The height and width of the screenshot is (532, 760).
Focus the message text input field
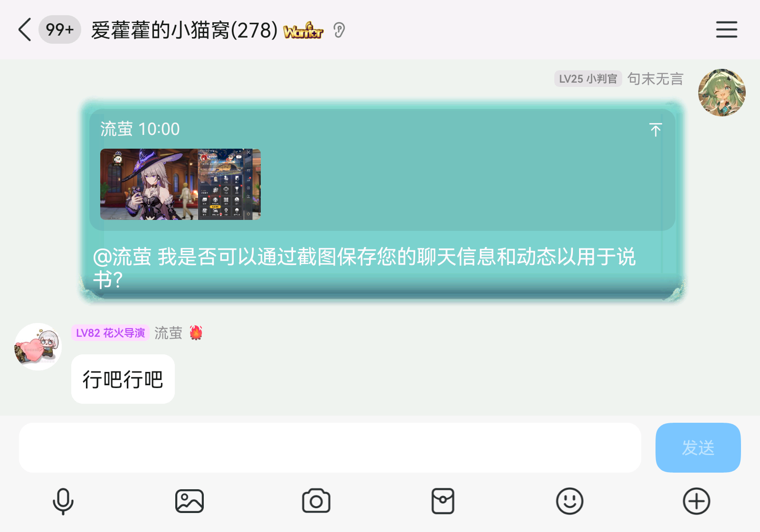pyautogui.click(x=330, y=447)
